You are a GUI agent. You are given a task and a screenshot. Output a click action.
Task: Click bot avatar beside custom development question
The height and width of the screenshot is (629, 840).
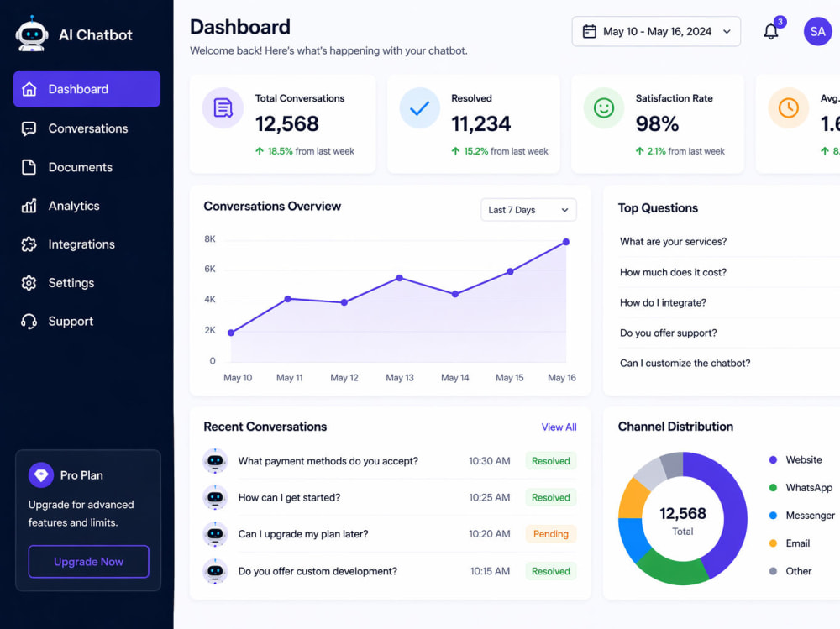click(215, 571)
